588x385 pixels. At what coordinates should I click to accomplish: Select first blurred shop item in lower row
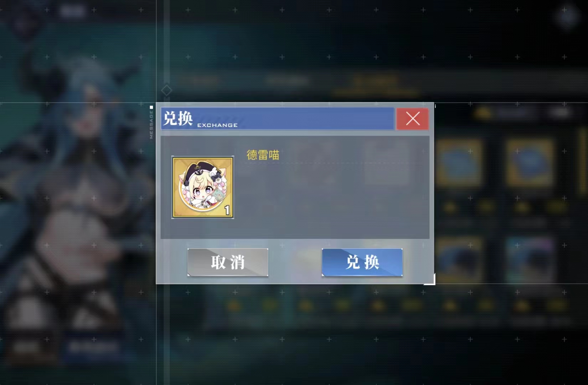[459, 260]
